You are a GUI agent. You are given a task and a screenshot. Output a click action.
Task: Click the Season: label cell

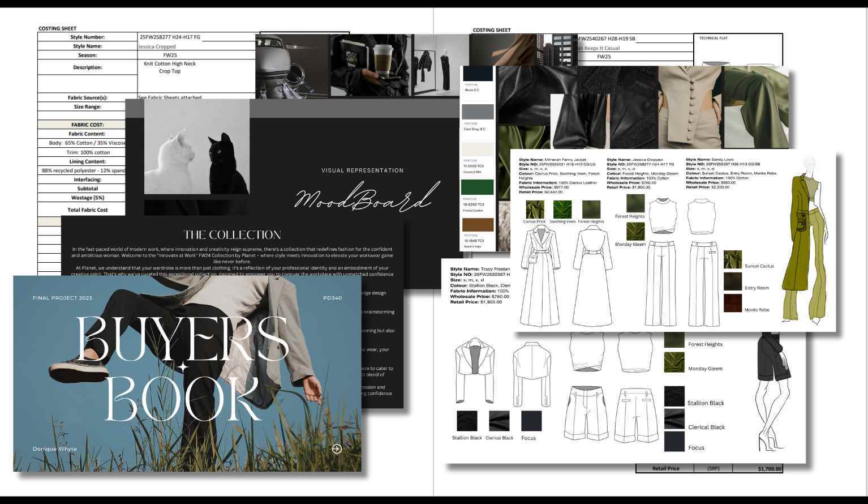(x=88, y=55)
